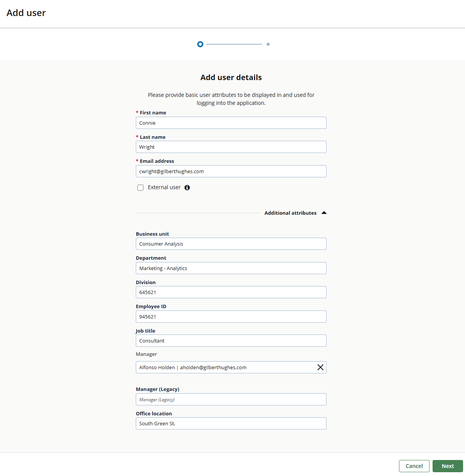Click the Next button
The width and height of the screenshot is (465, 476).
click(447, 466)
